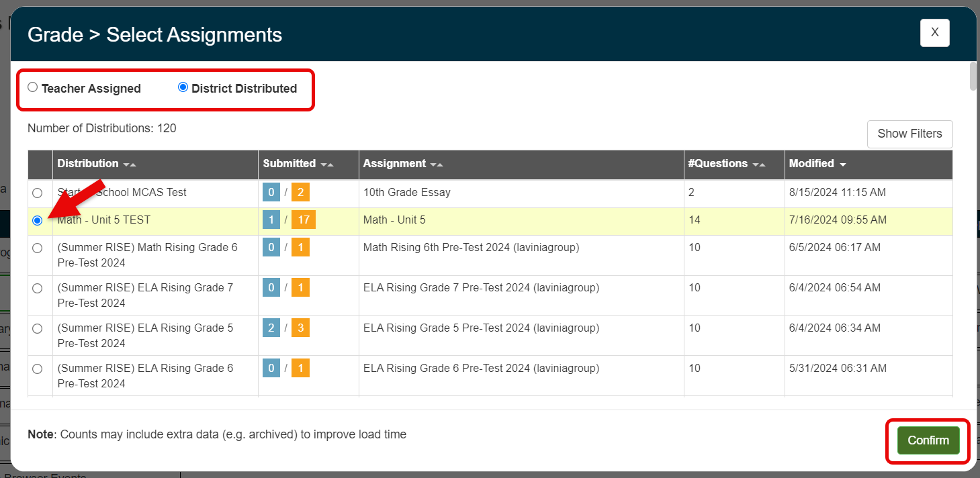Sort by Distribution column arrows
Image resolution: width=980 pixels, height=478 pixels.
coord(130,164)
